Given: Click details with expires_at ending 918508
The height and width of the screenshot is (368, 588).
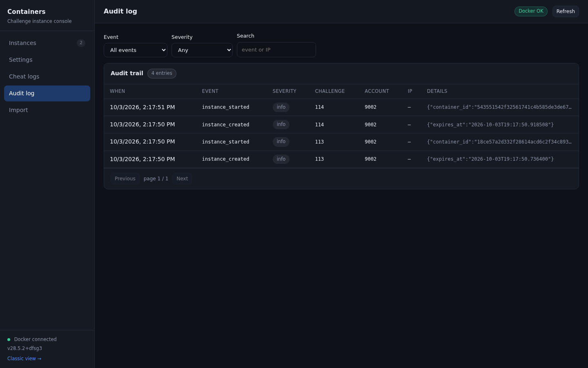Looking at the screenshot, I should pos(490,125).
